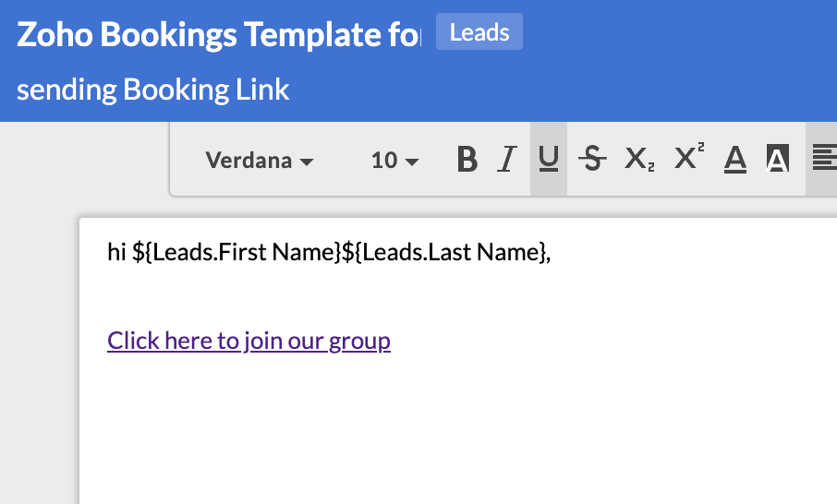The image size is (837, 504).
Task: Click the subject 'sending Booking Link'
Action: coord(152,89)
